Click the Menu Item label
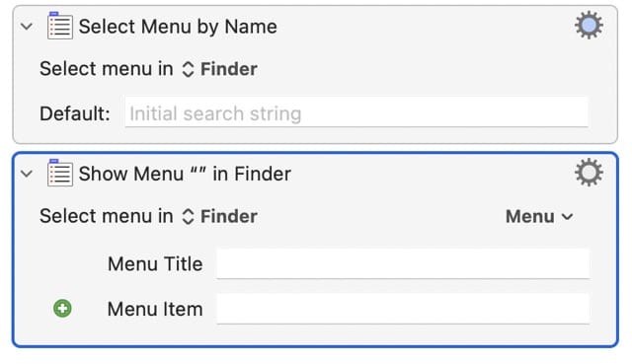This screenshot has height=364, width=632. pyautogui.click(x=155, y=309)
